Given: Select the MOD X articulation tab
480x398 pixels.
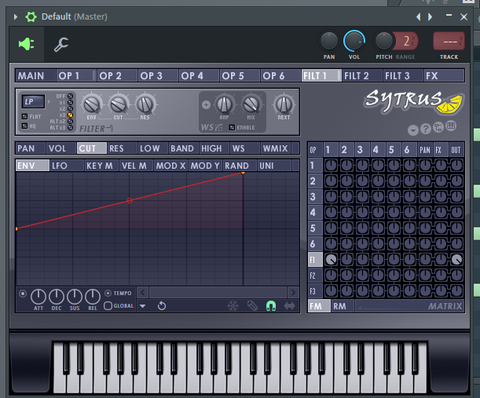Looking at the screenshot, I should click(x=171, y=166).
